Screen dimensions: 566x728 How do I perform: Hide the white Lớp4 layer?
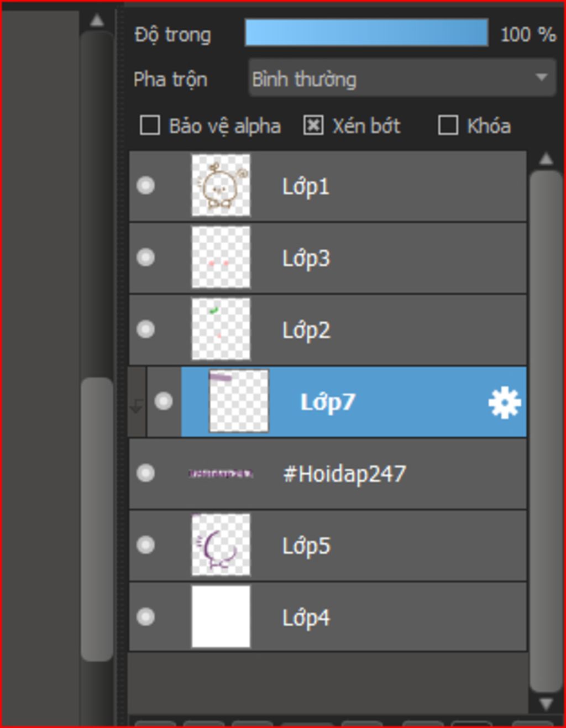145,617
